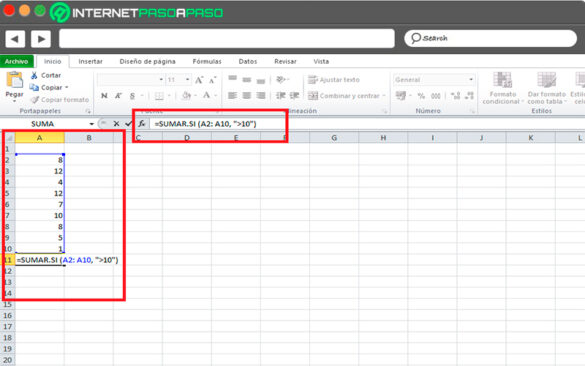The width and height of the screenshot is (585, 366).
Task: Click the browser forward arrow button
Action: (41, 39)
